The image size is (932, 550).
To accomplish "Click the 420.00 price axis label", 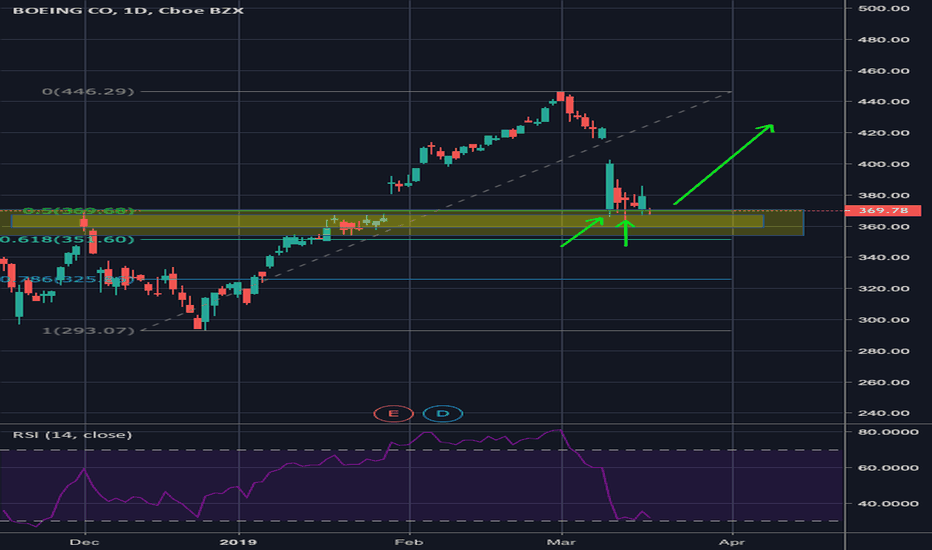I will click(883, 133).
